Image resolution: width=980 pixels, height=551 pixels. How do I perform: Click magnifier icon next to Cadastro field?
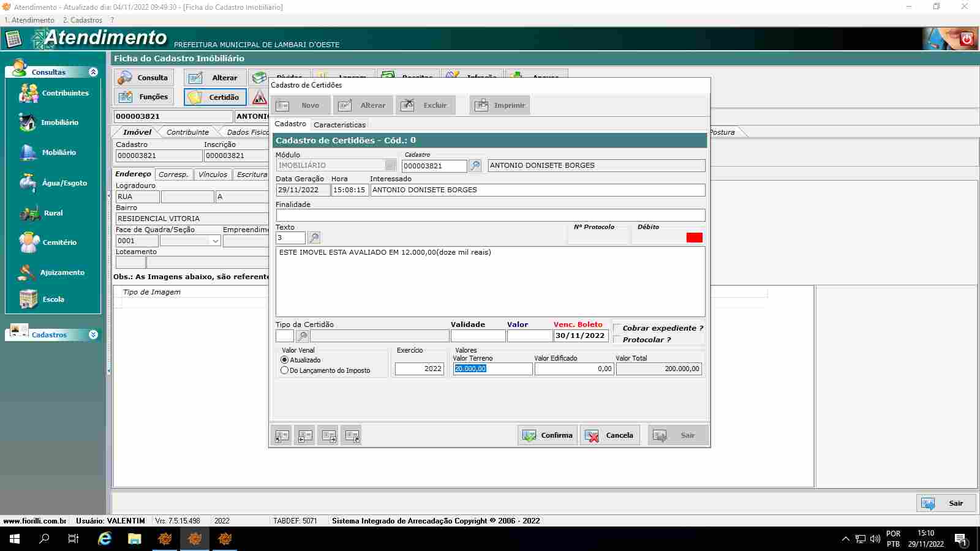click(475, 166)
